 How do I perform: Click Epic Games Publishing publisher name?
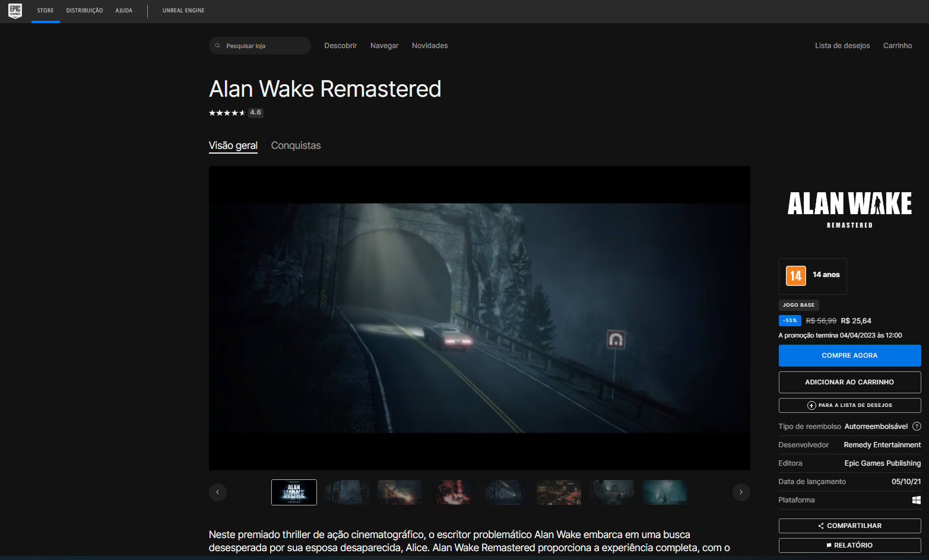click(883, 463)
